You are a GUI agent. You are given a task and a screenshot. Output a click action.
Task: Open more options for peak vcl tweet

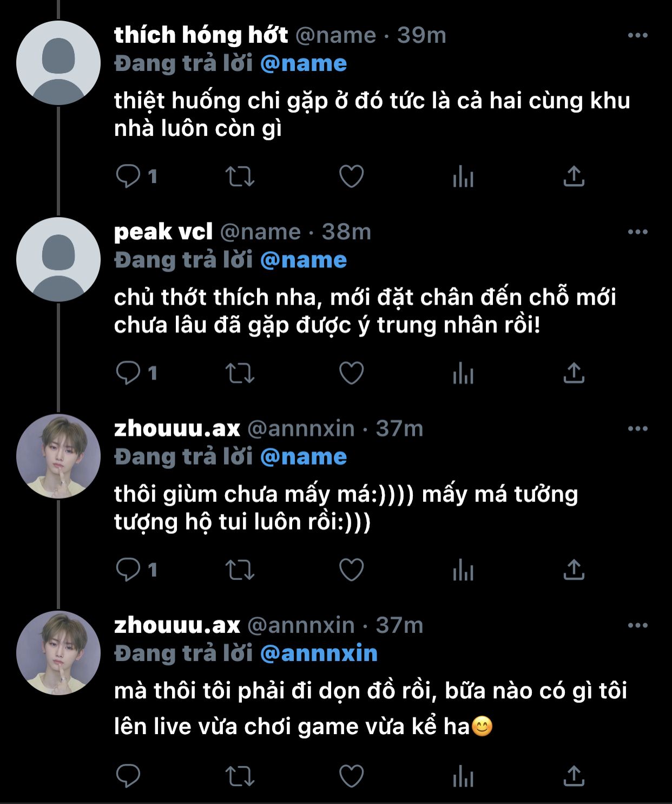pyautogui.click(x=638, y=232)
